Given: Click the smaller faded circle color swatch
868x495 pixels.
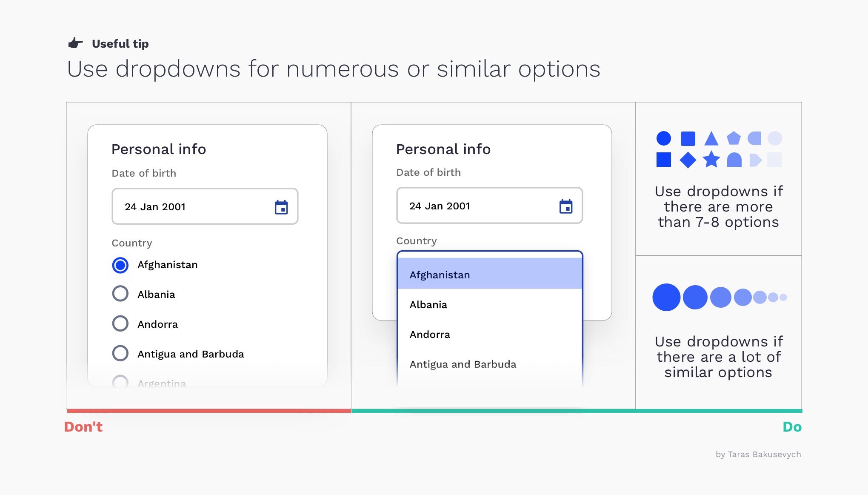Looking at the screenshot, I should [x=785, y=297].
